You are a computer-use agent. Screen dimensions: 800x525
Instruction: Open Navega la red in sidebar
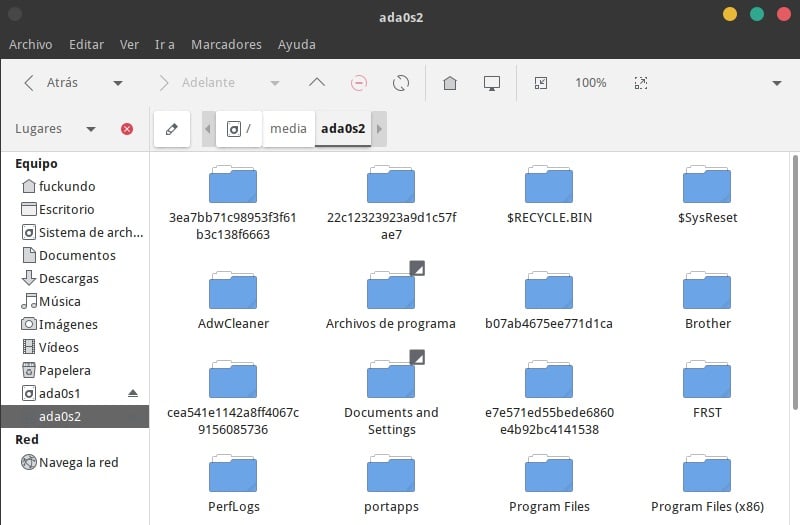74,462
